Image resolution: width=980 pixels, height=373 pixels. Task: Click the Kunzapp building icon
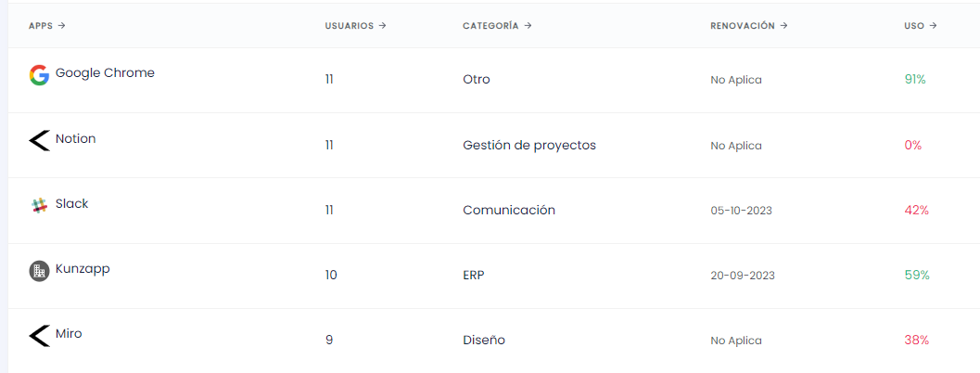pyautogui.click(x=39, y=271)
